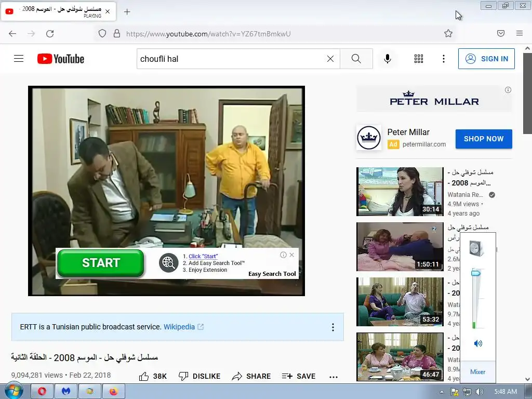Open a new tab with plus

(x=127, y=12)
